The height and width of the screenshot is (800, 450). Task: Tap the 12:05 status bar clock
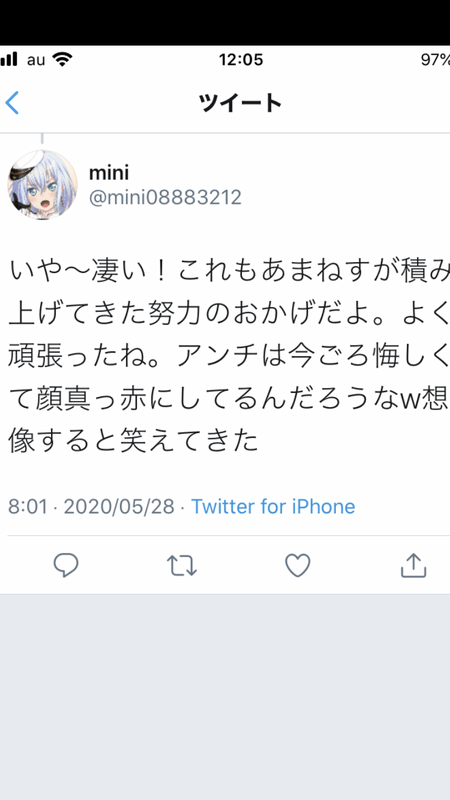241,60
